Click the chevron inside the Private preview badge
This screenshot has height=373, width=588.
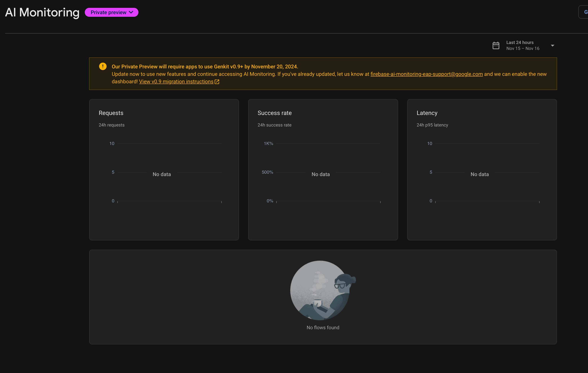[x=131, y=12]
